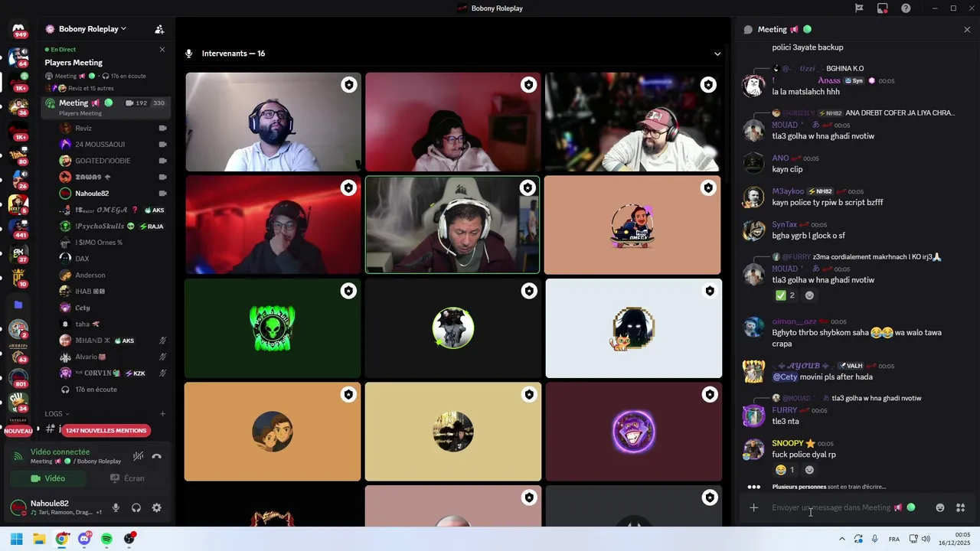
Task: Toggle noise suppression icon in voice panel
Action: pyautogui.click(x=138, y=456)
